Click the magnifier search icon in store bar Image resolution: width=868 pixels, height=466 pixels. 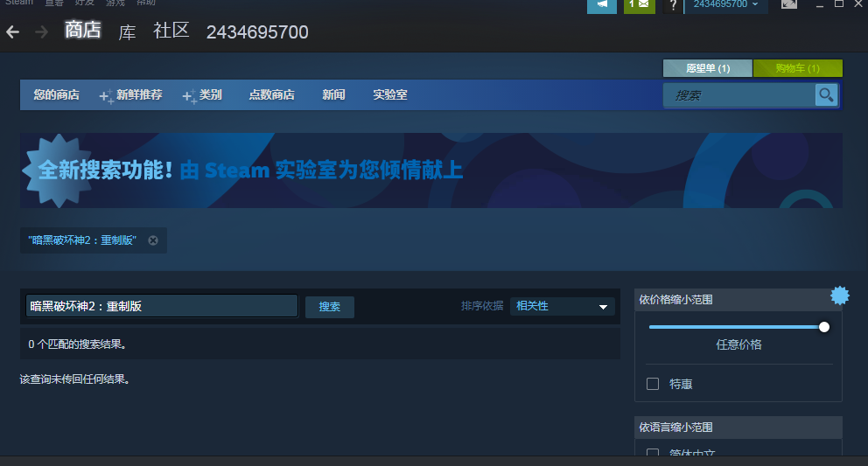coord(827,95)
